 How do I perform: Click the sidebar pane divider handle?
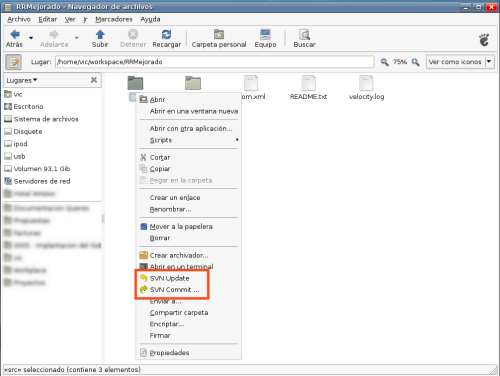point(103,218)
